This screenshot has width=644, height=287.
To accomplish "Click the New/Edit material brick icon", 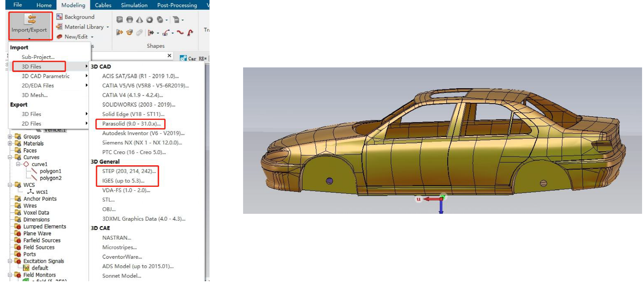I will click(x=59, y=37).
